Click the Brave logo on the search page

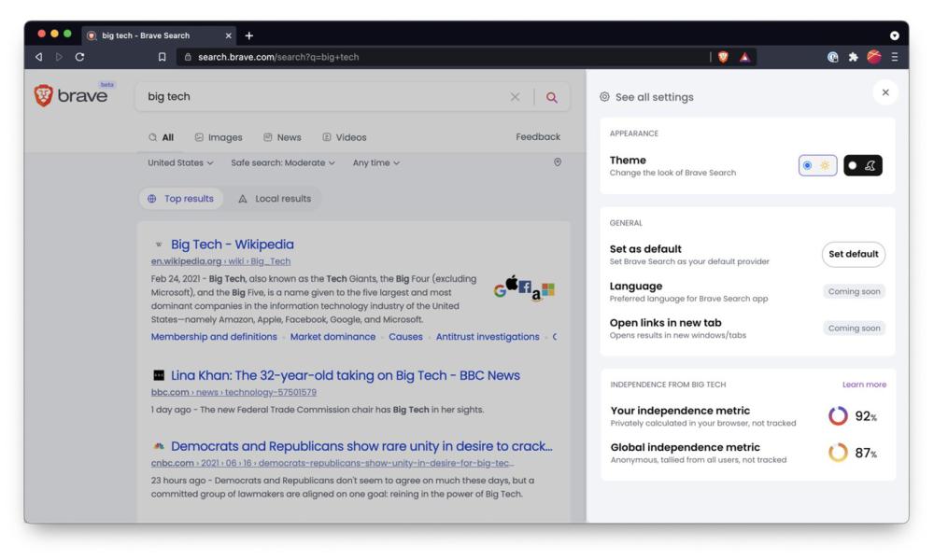(72, 95)
